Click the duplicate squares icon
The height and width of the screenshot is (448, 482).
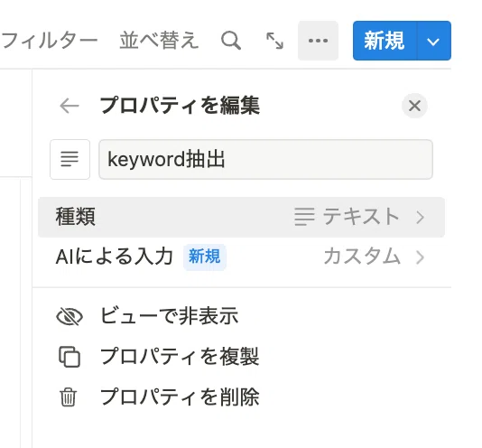click(x=70, y=357)
